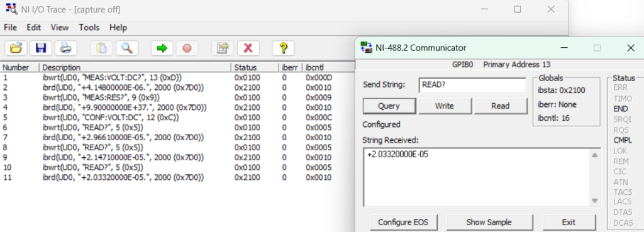Click GPIB0 Primary Address 13 label

[501, 65]
